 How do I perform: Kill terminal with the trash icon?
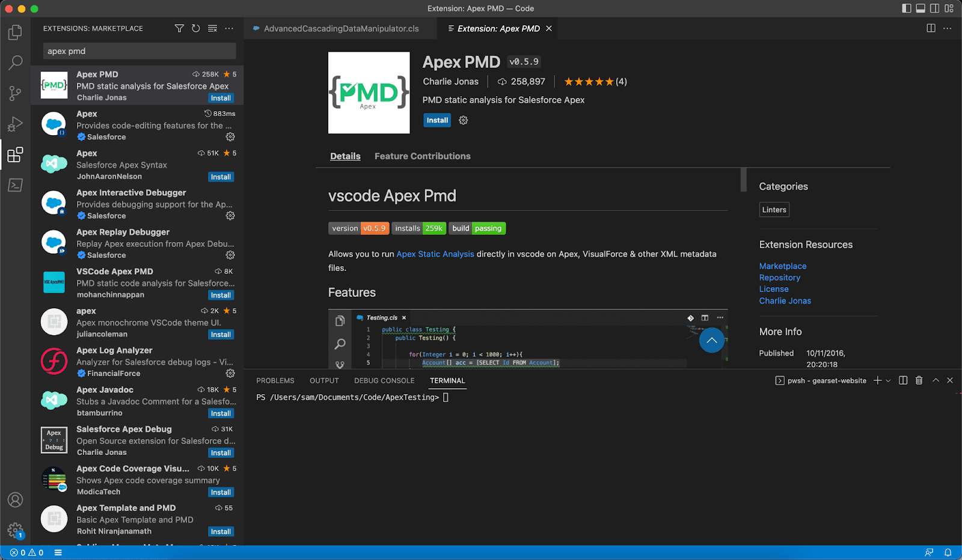coord(919,380)
